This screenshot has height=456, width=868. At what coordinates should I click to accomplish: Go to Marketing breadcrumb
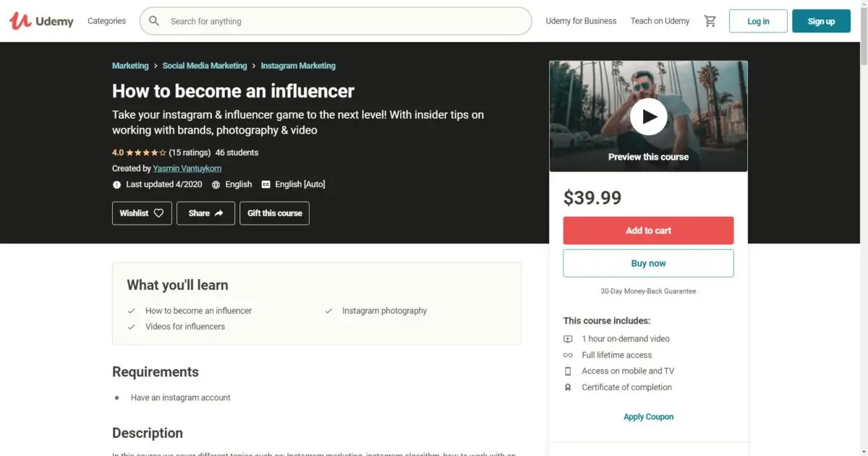(x=130, y=66)
